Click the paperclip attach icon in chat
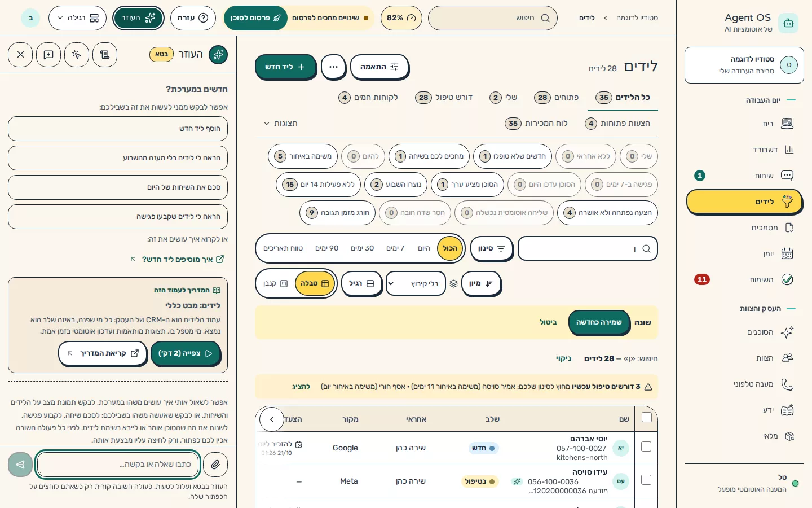Screen dimensions: 812x508 pos(215,465)
